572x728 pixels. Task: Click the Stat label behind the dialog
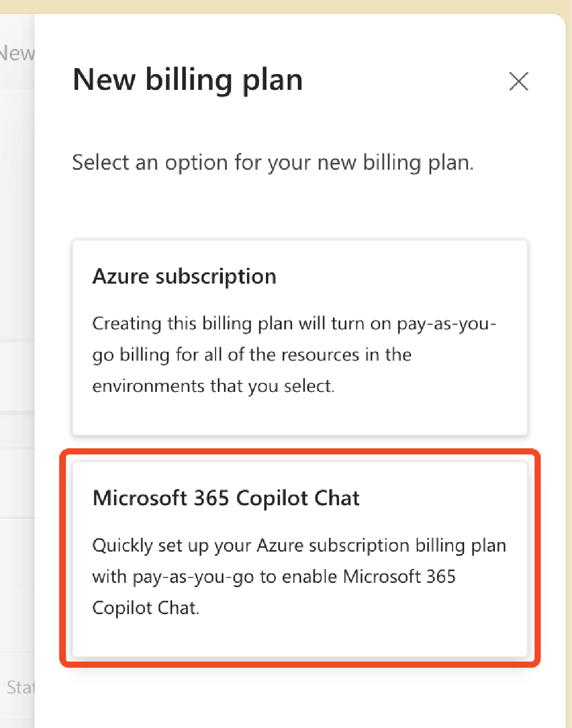click(x=21, y=688)
